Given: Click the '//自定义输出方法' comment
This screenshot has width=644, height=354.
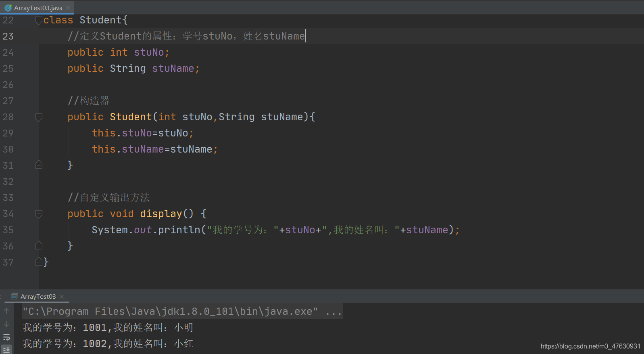Looking at the screenshot, I should (x=109, y=197).
